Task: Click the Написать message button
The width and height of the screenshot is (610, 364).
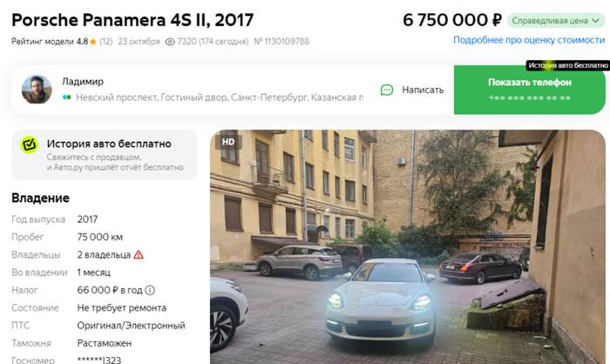Action: click(412, 90)
